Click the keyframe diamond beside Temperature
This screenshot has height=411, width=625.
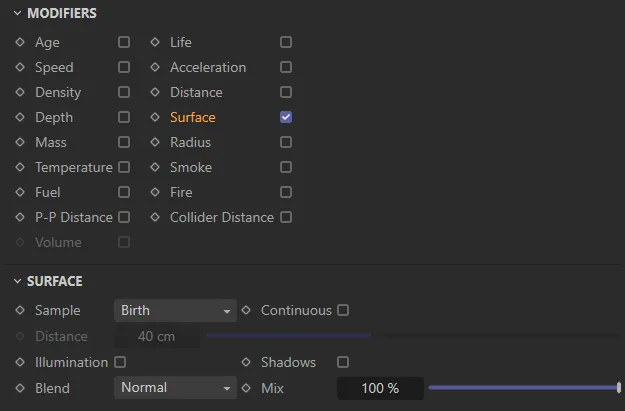coord(20,167)
